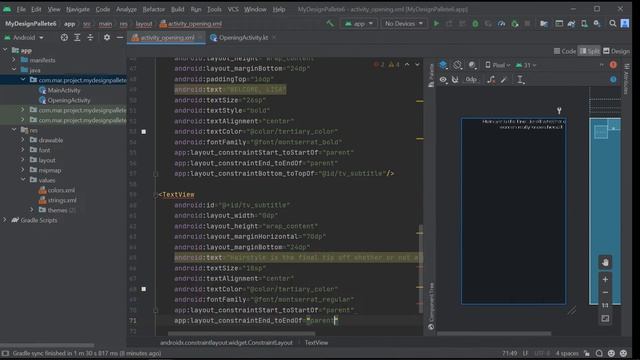Click tertiary_color gutter swatch on line 53
640x360 pixels.
click(x=144, y=131)
